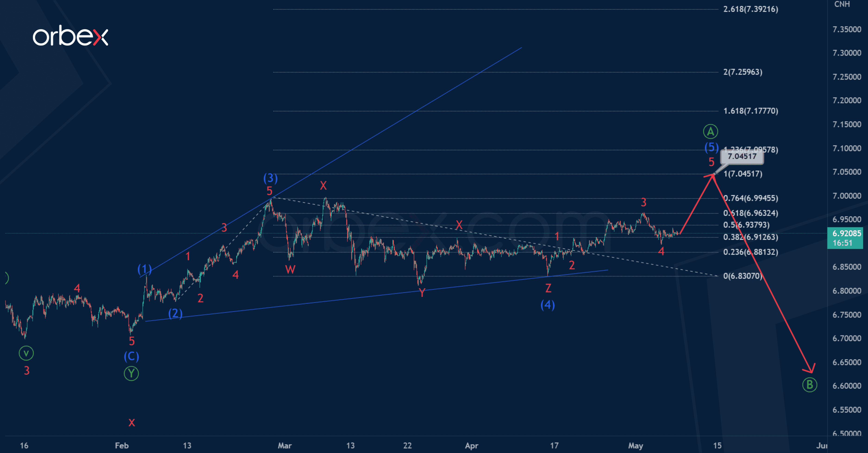Select the 15 date on time axis
This screenshot has height=453, width=868.
coord(717,446)
